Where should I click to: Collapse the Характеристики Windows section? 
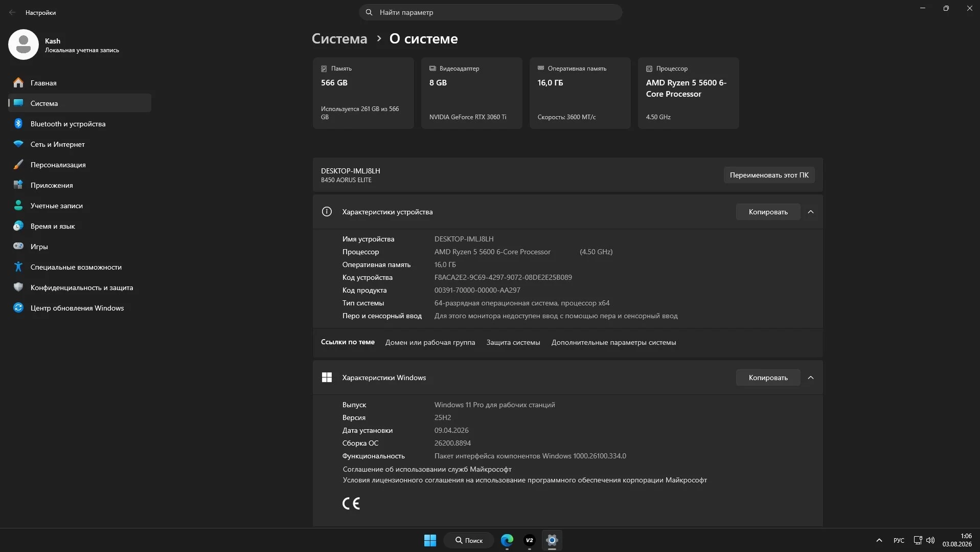tap(811, 378)
